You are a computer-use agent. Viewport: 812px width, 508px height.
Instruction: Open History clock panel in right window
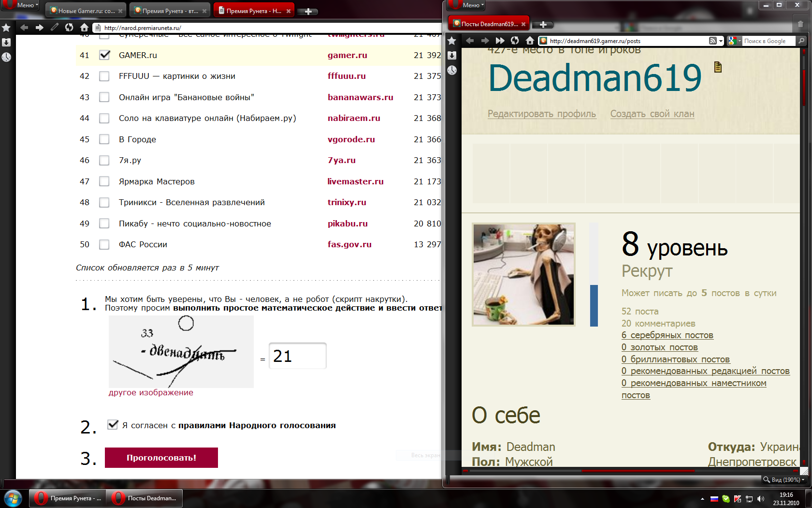pyautogui.click(x=452, y=70)
